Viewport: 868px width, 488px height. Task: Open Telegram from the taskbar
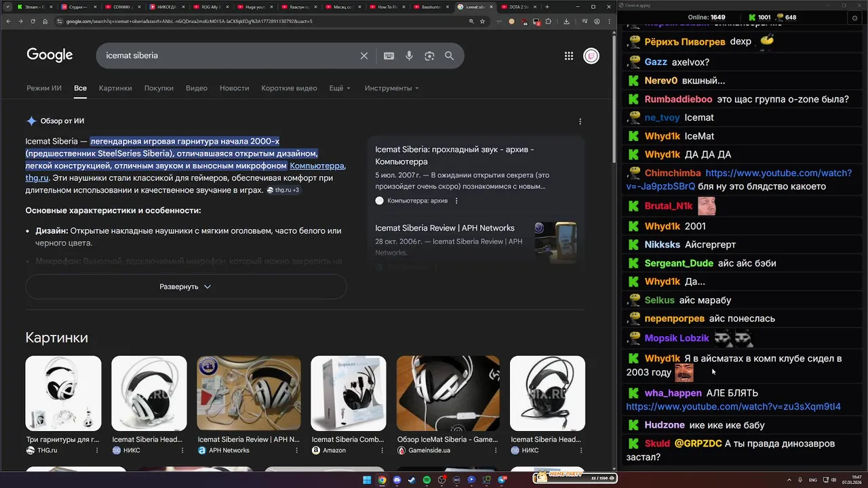coord(502,480)
